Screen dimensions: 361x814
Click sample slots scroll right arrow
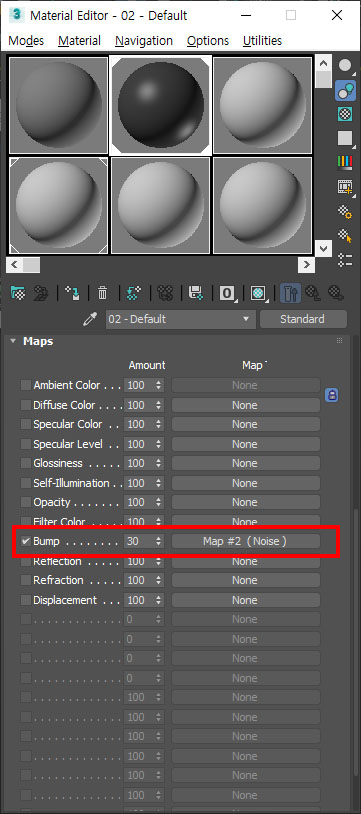[306, 265]
